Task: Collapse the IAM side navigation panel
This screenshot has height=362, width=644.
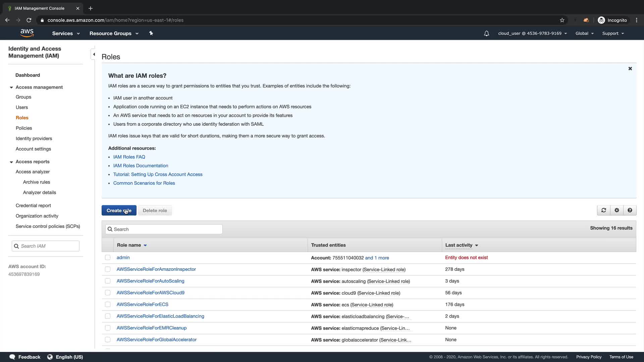Action: point(94,54)
